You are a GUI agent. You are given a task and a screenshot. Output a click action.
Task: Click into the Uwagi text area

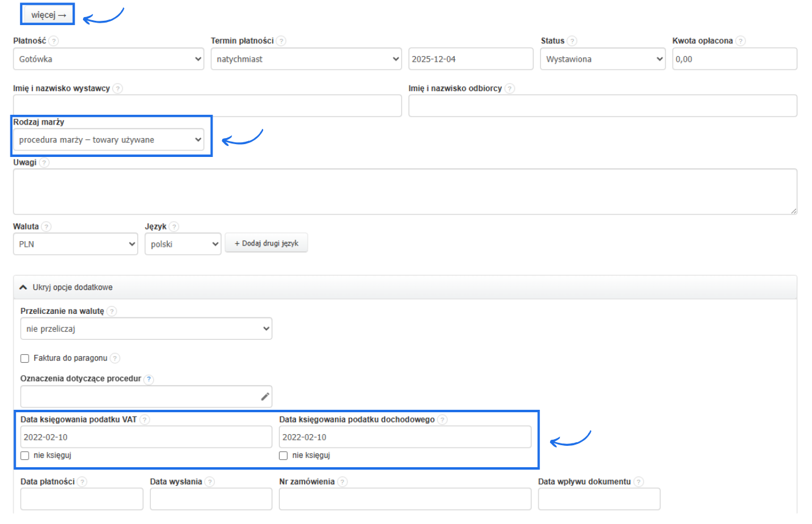point(405,192)
